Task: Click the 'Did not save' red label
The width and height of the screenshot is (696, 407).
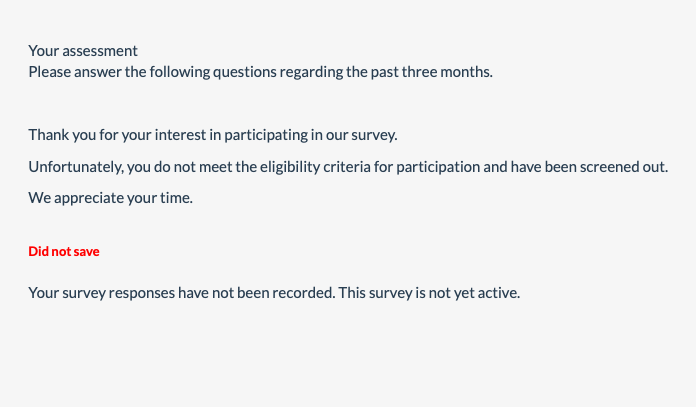Action: click(64, 251)
